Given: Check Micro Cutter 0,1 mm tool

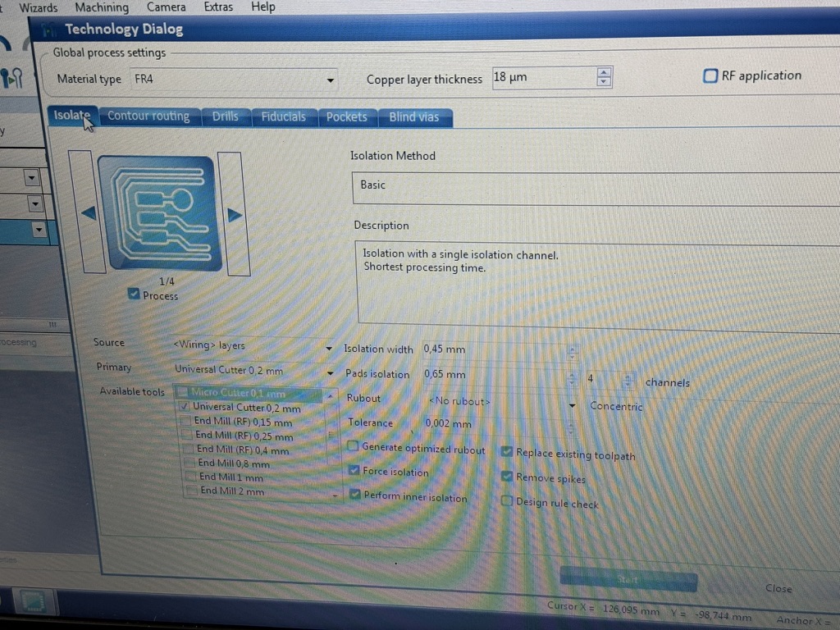Looking at the screenshot, I should tap(182, 392).
